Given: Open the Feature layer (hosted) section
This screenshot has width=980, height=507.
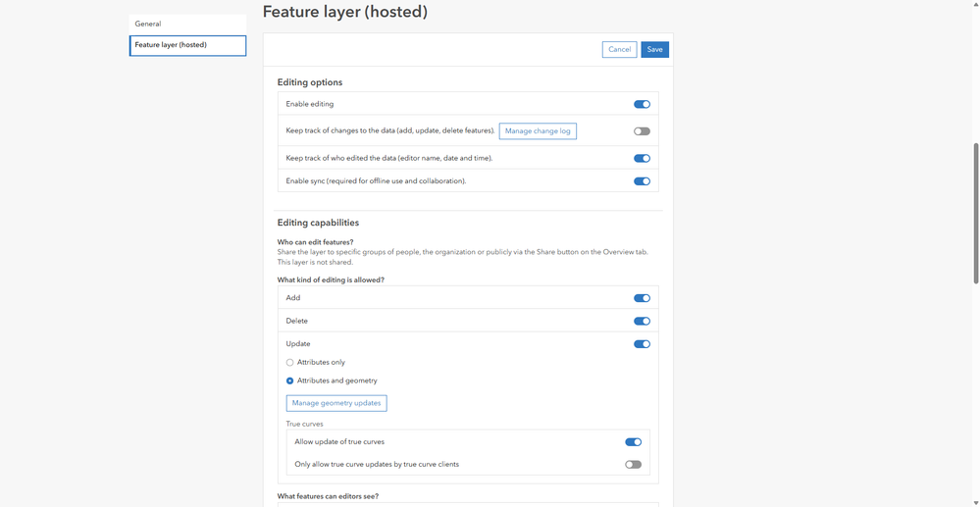Looking at the screenshot, I should (187, 46).
